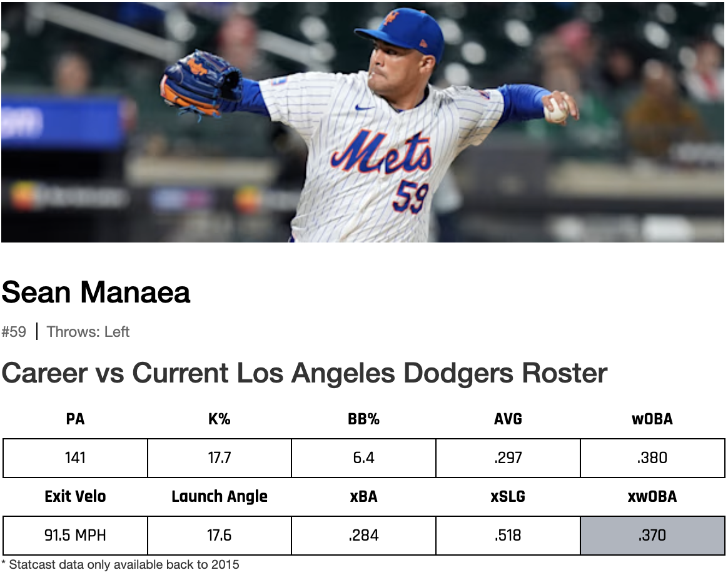The width and height of the screenshot is (728, 575).
Task: Select the K% column header
Action: tap(220, 419)
